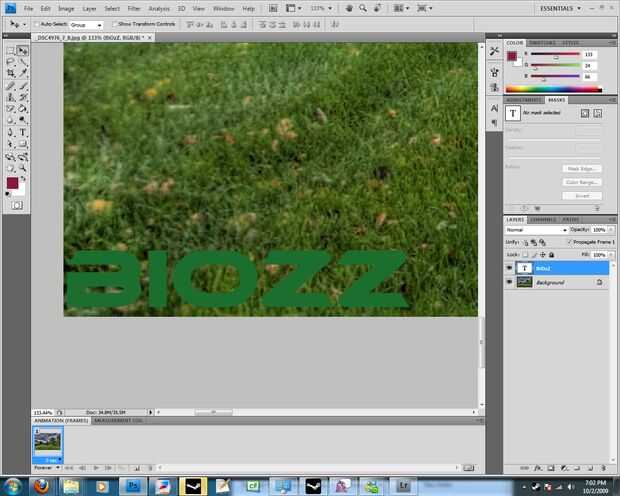This screenshot has height=496, width=620.
Task: Open the Filter menu
Action: click(134, 8)
